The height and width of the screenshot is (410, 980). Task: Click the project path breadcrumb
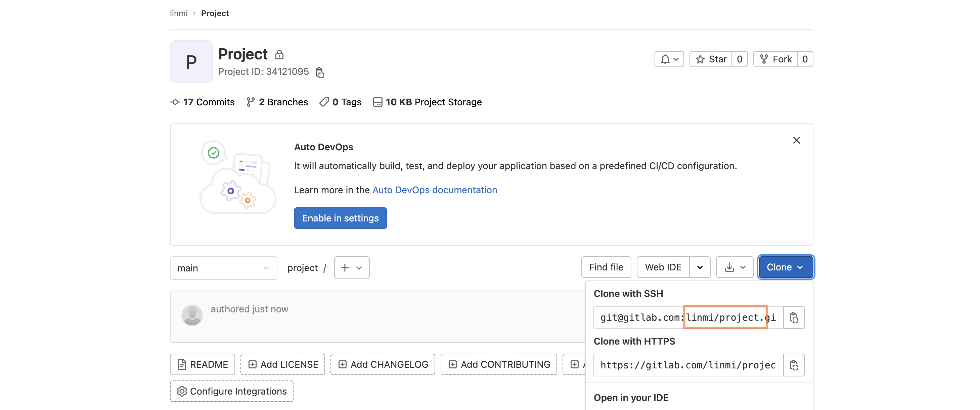coord(303,268)
